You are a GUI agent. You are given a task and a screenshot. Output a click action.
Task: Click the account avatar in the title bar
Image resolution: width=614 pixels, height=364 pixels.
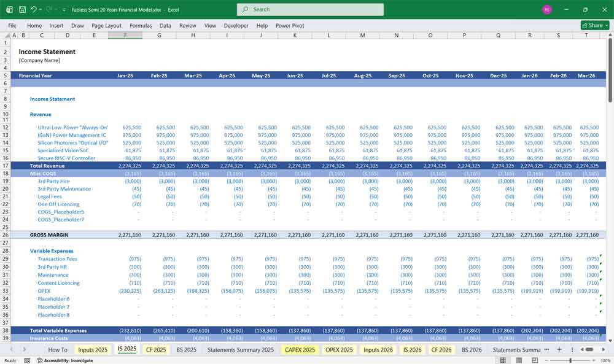click(548, 9)
